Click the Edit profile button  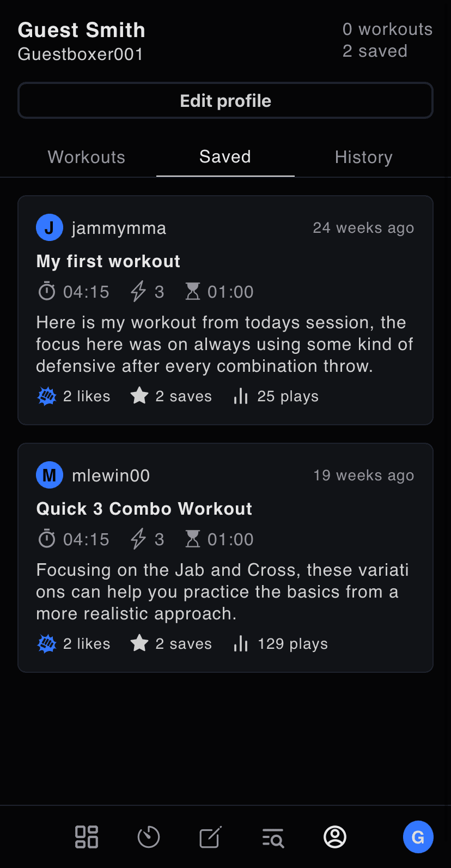tap(225, 101)
